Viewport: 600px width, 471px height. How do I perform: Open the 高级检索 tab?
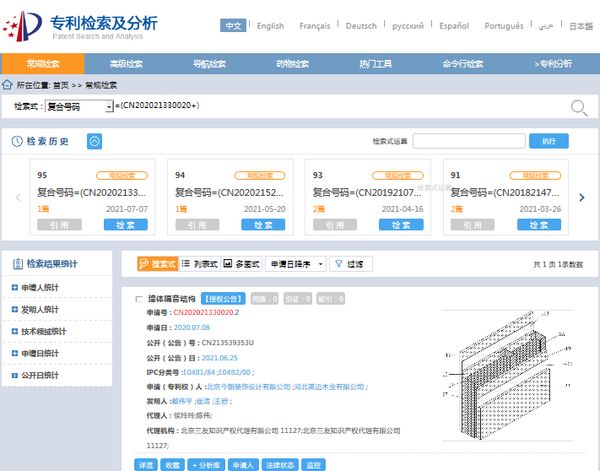[126, 63]
